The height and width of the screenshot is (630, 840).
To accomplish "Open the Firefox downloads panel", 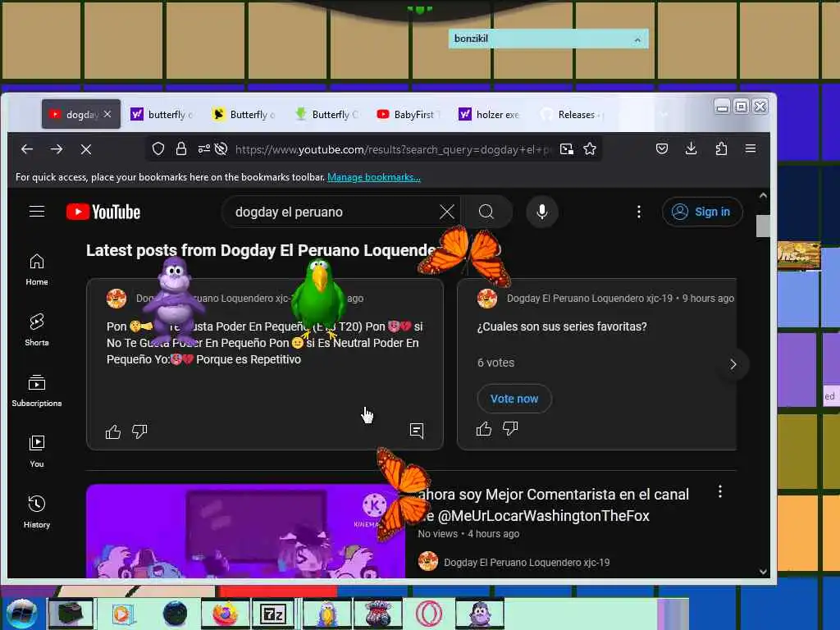I will (691, 149).
